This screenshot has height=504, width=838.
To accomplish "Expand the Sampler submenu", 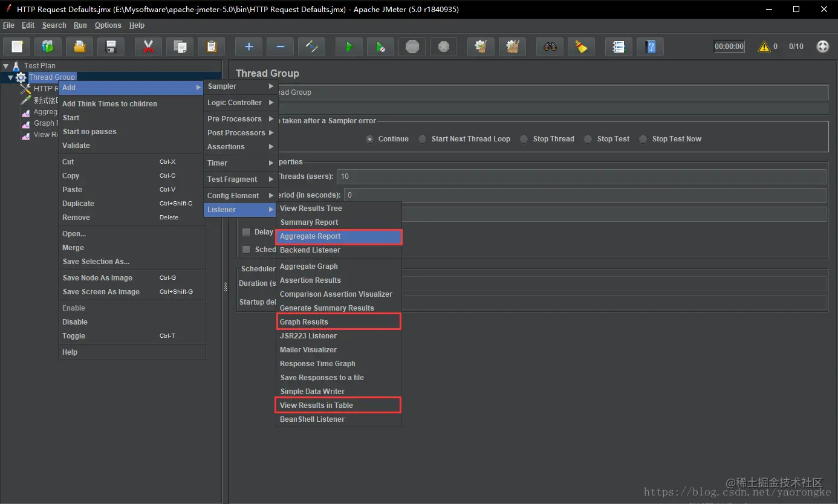I will point(241,86).
